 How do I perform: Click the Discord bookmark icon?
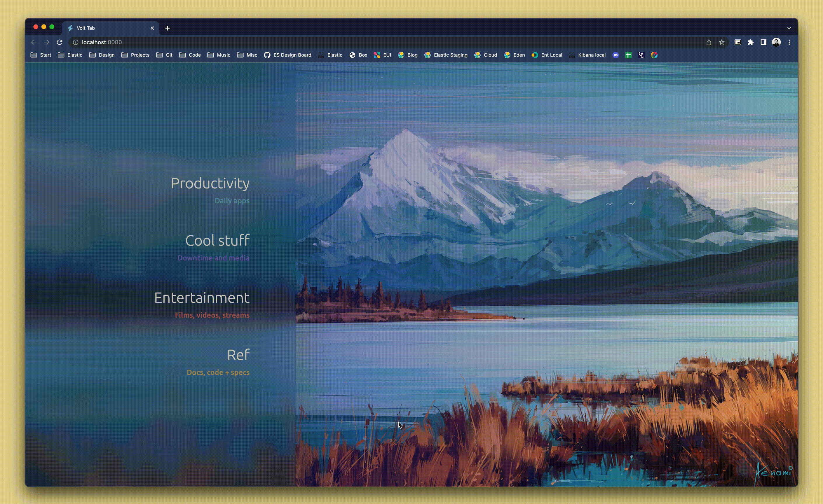(x=615, y=55)
